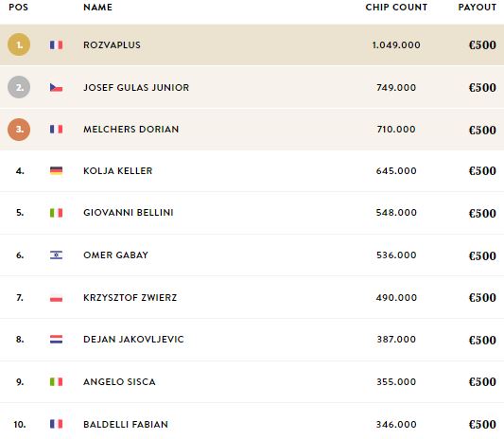Click the French flag beside Rozvaplus
The height and width of the screenshot is (439, 504).
point(56,44)
